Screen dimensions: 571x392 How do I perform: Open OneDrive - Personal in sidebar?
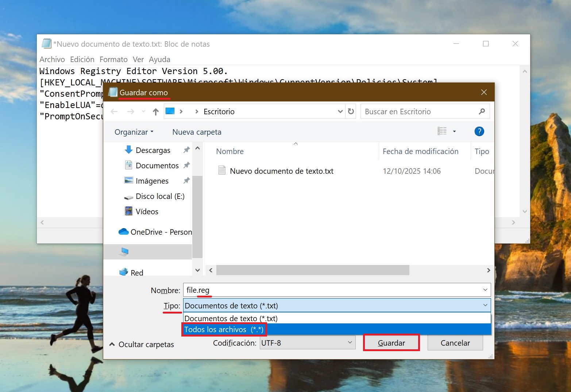click(x=161, y=232)
